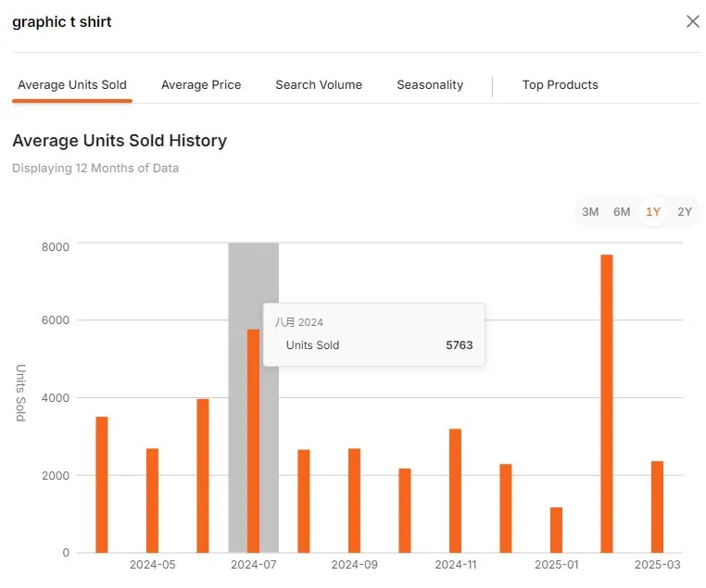The width and height of the screenshot is (706, 588).
Task: Select the bar above the 2024-05 label
Action: [x=152, y=500]
